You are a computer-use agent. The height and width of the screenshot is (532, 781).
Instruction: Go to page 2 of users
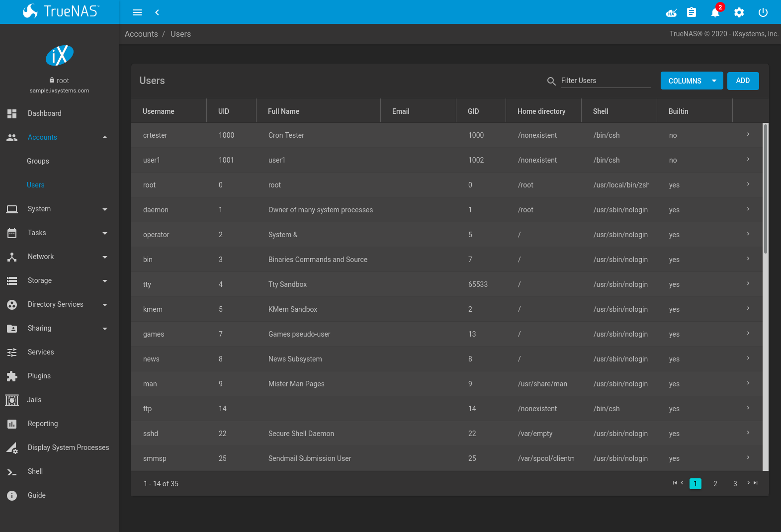click(715, 484)
